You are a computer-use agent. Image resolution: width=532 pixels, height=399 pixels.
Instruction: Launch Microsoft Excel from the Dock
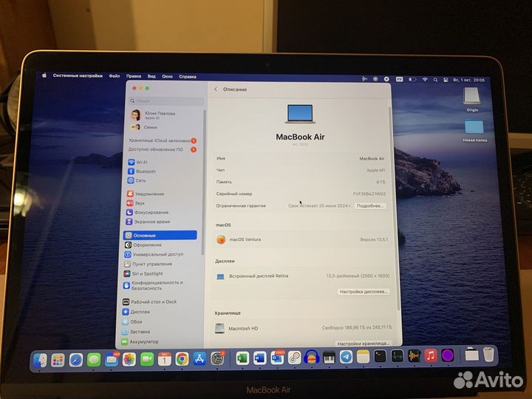[x=242, y=358]
